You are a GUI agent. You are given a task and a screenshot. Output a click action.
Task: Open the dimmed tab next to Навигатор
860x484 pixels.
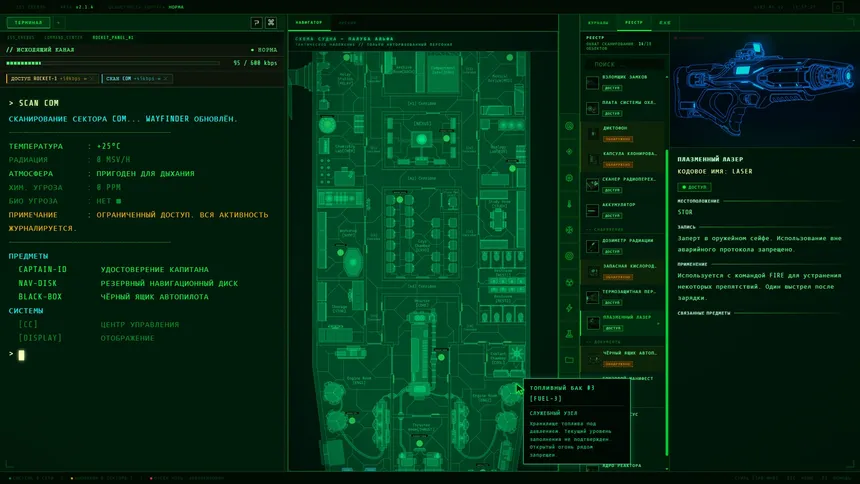[x=347, y=22]
